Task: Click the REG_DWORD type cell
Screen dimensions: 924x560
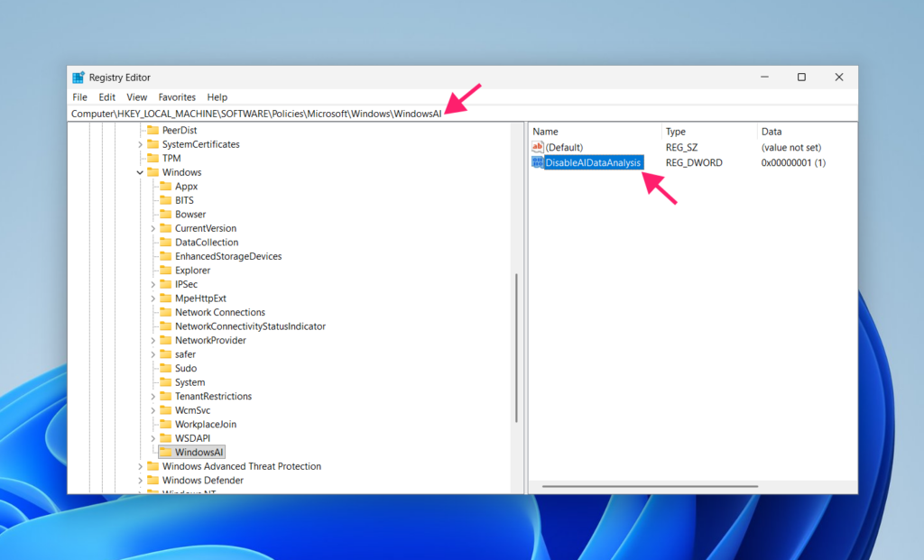Action: pyautogui.click(x=694, y=162)
